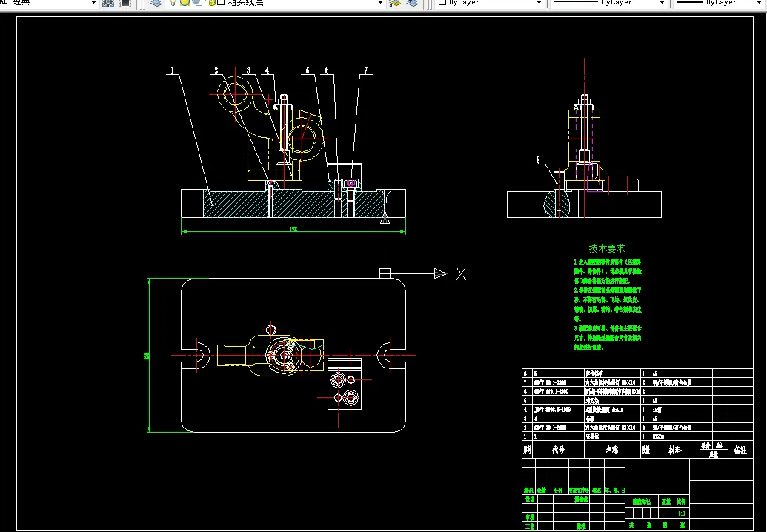The width and height of the screenshot is (767, 532).
Task: Open the 粗实线层 layer dropdown list
Action: pos(380,3)
